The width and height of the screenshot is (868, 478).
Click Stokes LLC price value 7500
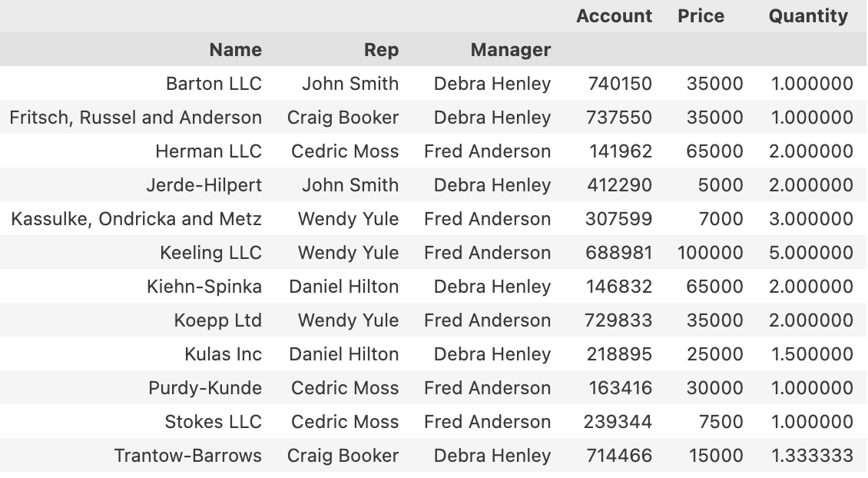(721, 422)
